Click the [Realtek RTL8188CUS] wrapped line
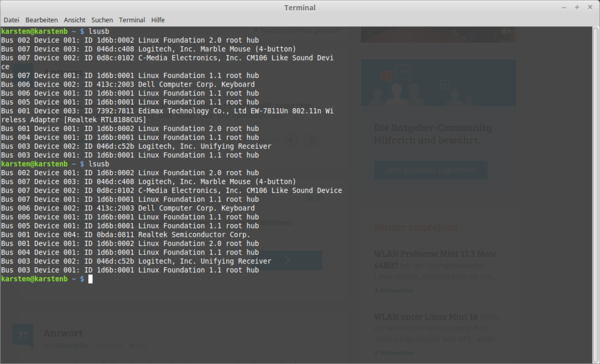The height and width of the screenshot is (364, 600). [x=74, y=120]
